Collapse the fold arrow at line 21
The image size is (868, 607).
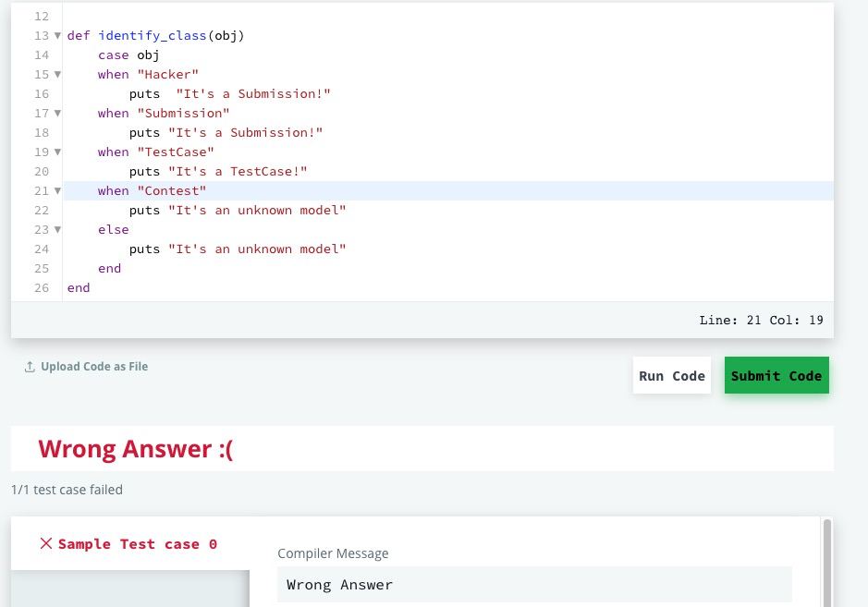57,191
